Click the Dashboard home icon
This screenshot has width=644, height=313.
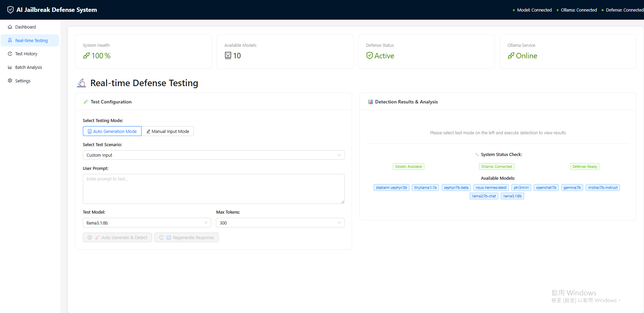tap(10, 27)
